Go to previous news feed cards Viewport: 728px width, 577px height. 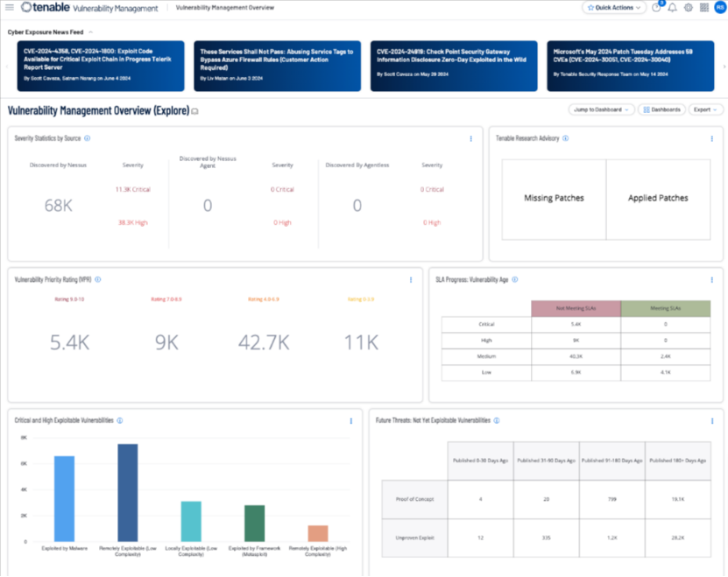(x=7, y=67)
